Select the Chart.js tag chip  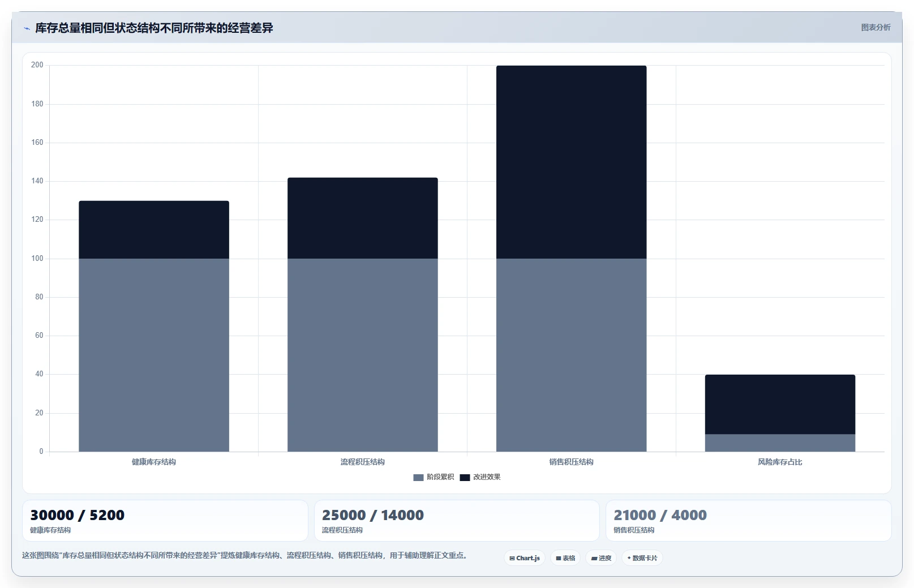(525, 558)
